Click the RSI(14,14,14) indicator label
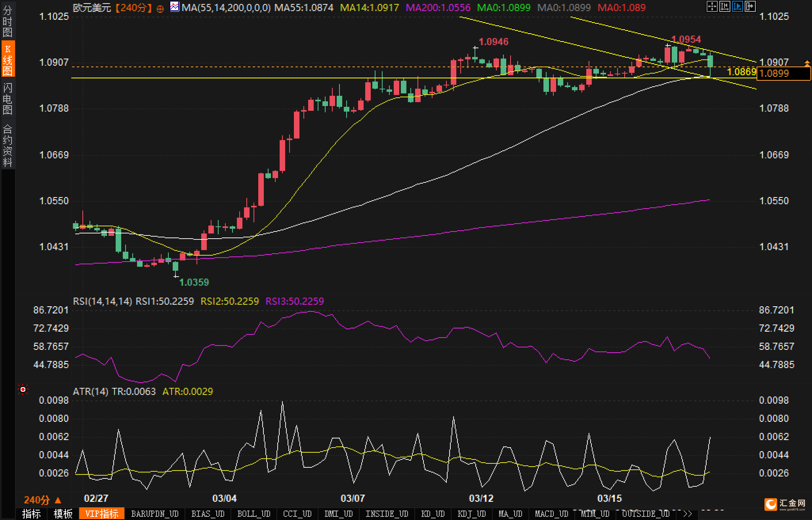 (x=103, y=301)
